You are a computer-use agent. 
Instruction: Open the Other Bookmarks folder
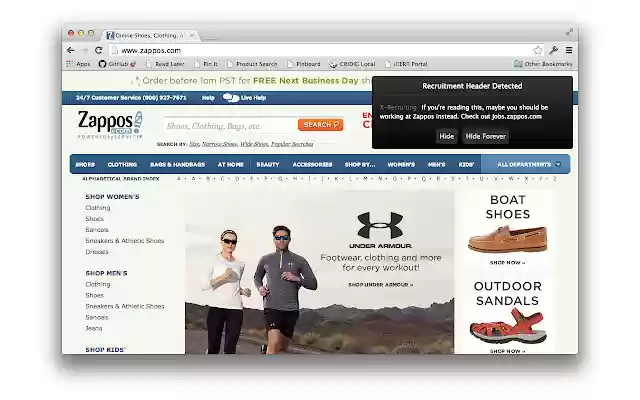(543, 64)
